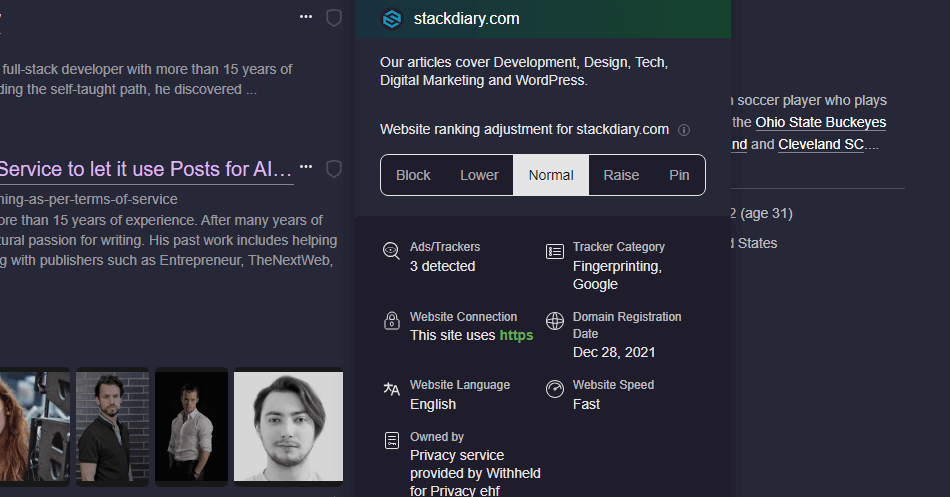Set ranking adjustment to Raise

pos(621,175)
